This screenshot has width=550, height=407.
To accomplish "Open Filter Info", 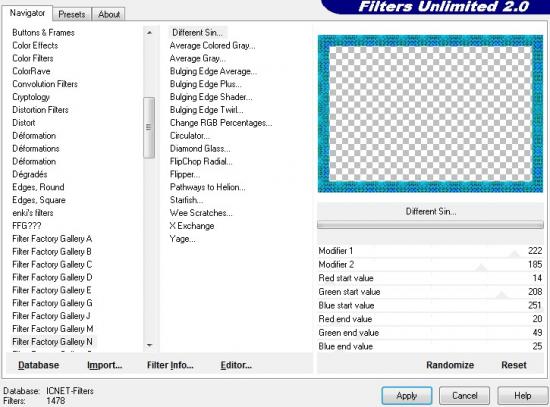I will point(170,365).
